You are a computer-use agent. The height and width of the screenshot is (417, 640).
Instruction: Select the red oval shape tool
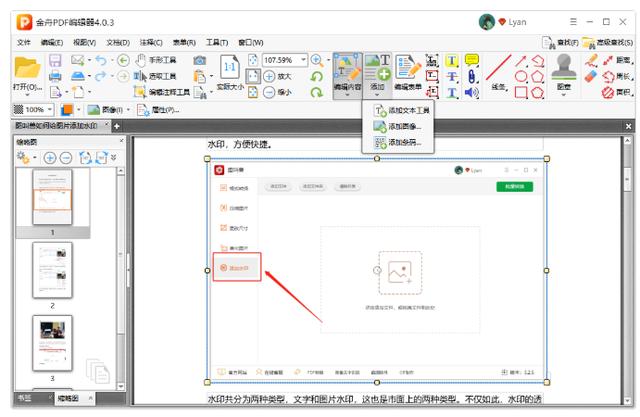(x=521, y=76)
